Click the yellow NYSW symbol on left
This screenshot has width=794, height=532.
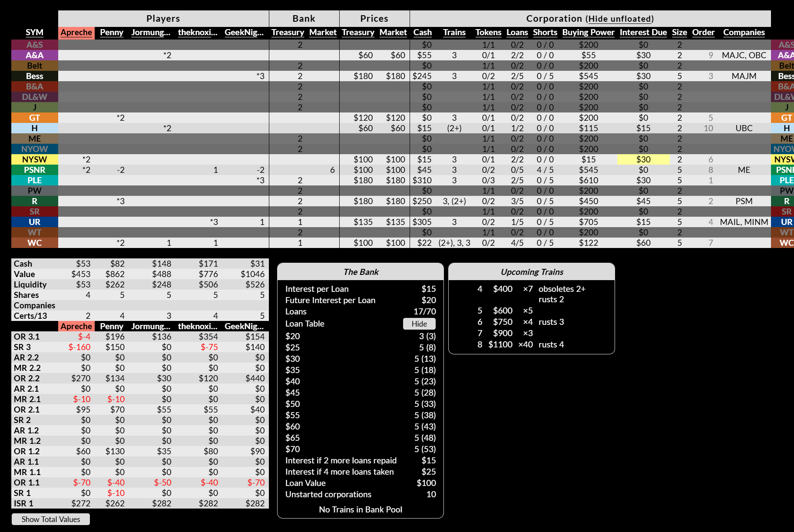pyautogui.click(x=34, y=159)
